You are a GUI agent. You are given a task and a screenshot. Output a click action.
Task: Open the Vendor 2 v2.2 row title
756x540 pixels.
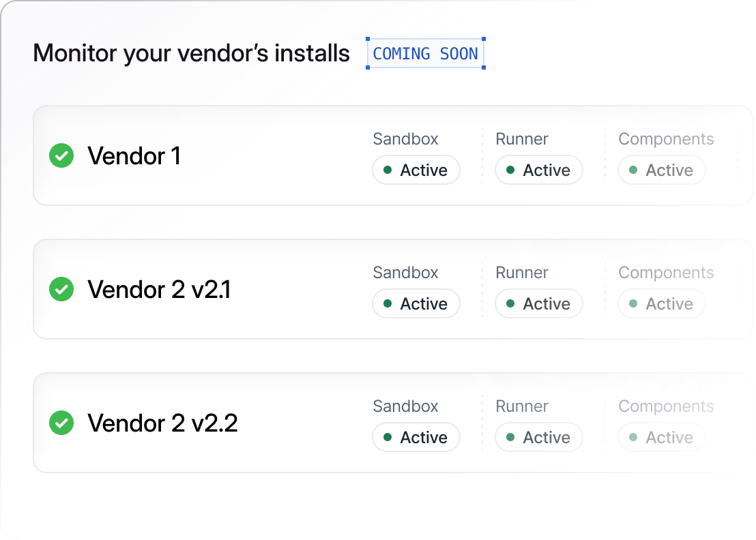click(x=162, y=423)
